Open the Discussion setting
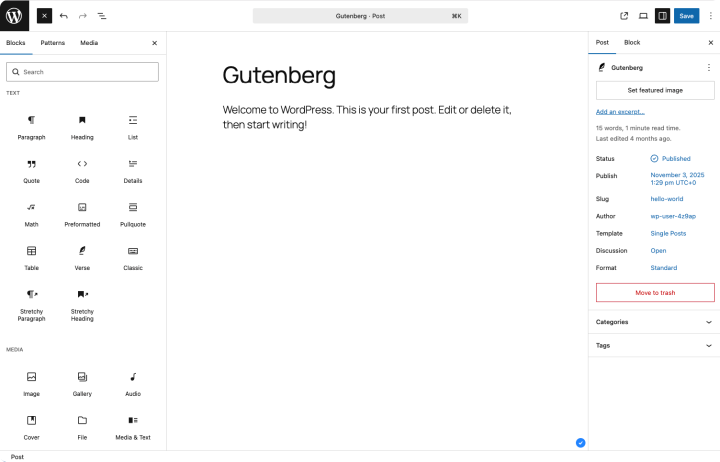The height and width of the screenshot is (462, 720). [658, 251]
